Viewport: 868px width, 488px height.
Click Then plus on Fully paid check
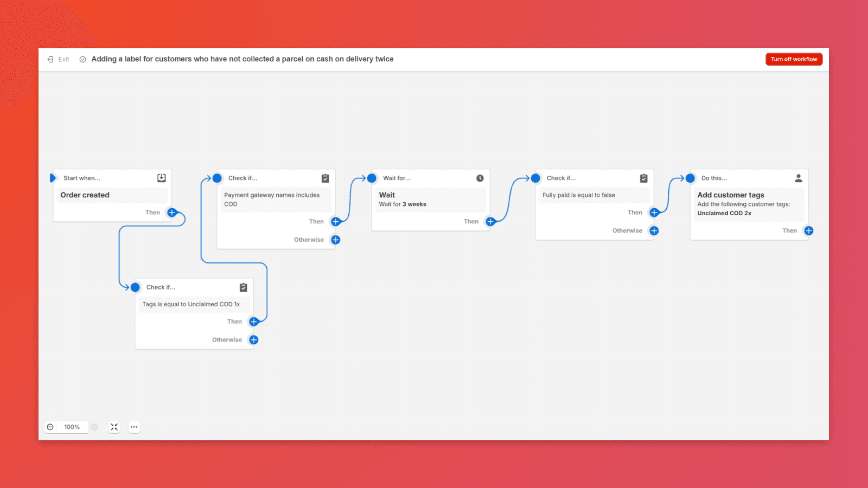click(x=654, y=213)
